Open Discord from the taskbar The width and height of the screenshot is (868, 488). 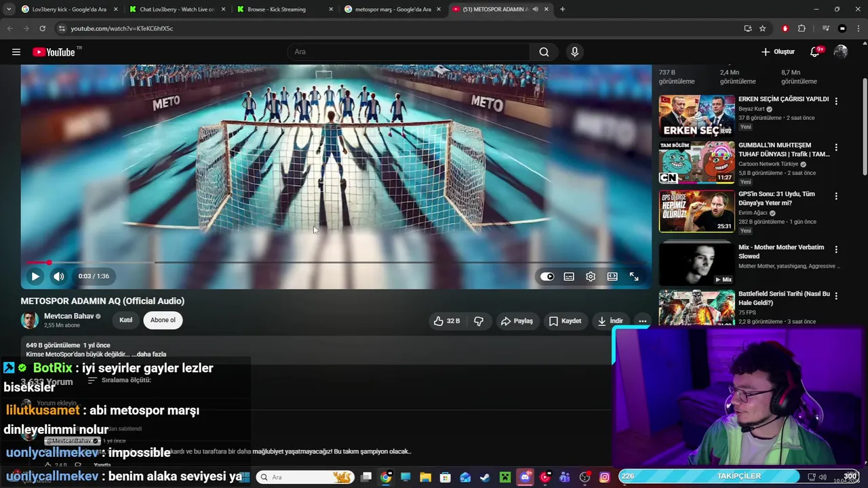point(525,477)
